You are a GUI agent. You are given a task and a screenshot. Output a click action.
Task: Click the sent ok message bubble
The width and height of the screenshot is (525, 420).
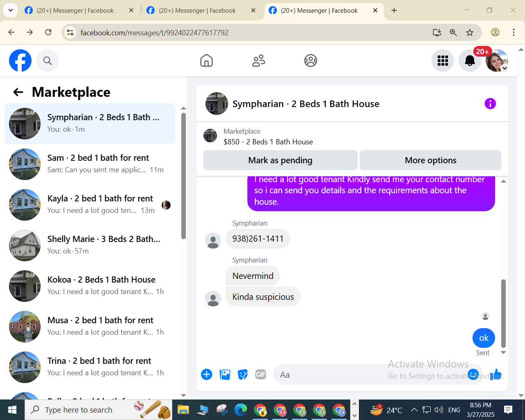pyautogui.click(x=484, y=338)
